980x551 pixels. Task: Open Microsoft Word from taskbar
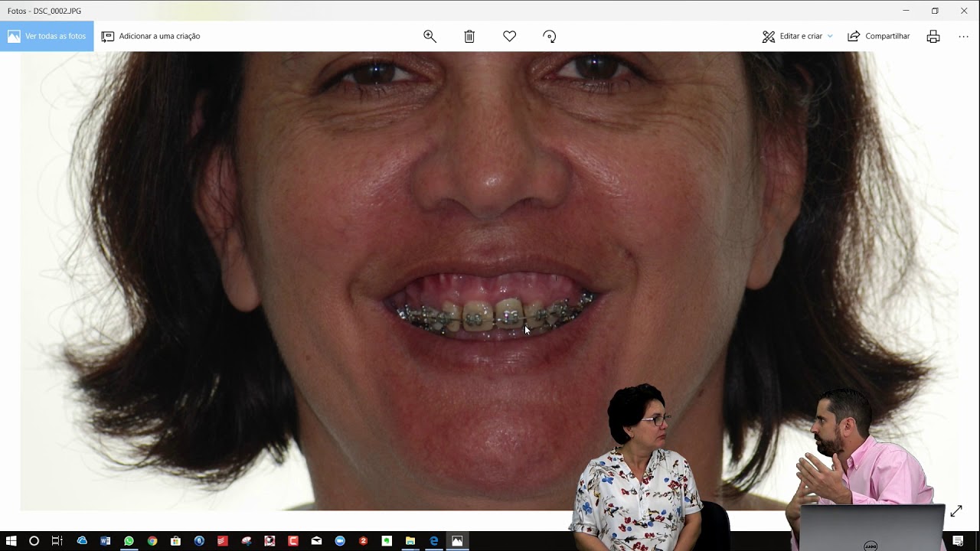106,541
